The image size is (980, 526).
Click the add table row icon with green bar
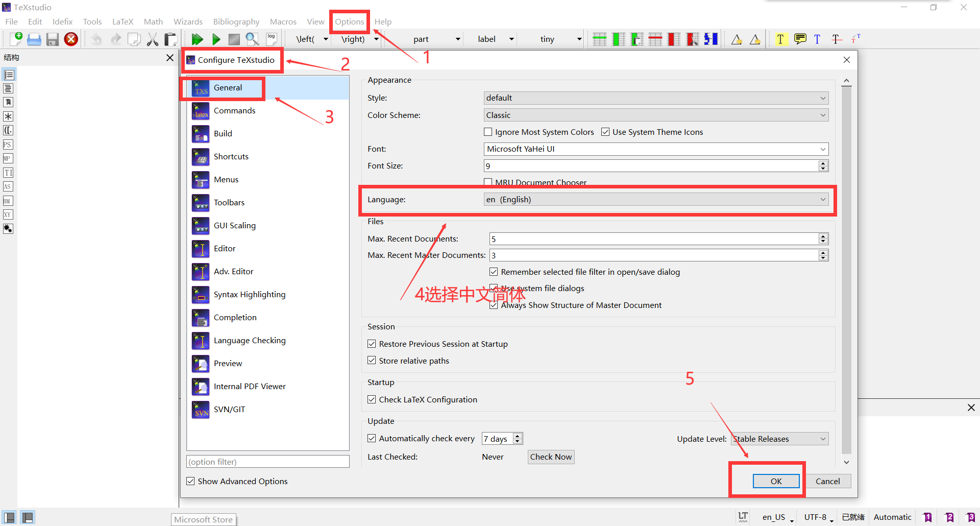coord(600,39)
